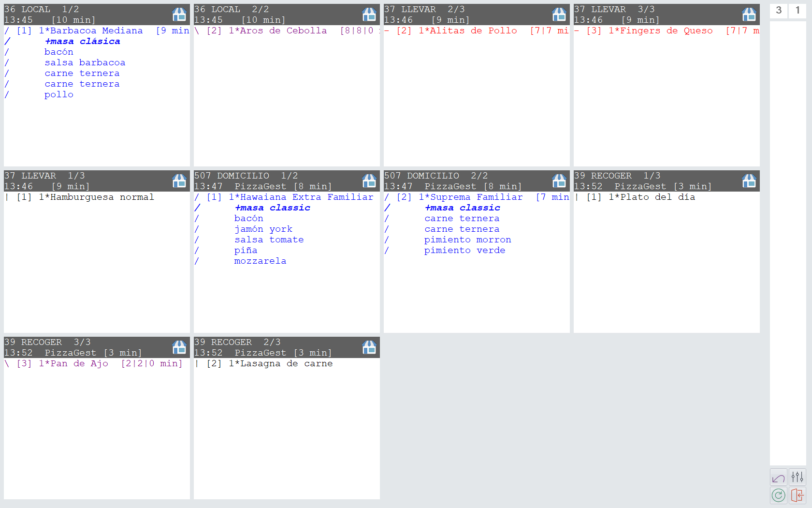Click store icon on 36 LOCAL 1/2 ticket

[179, 15]
